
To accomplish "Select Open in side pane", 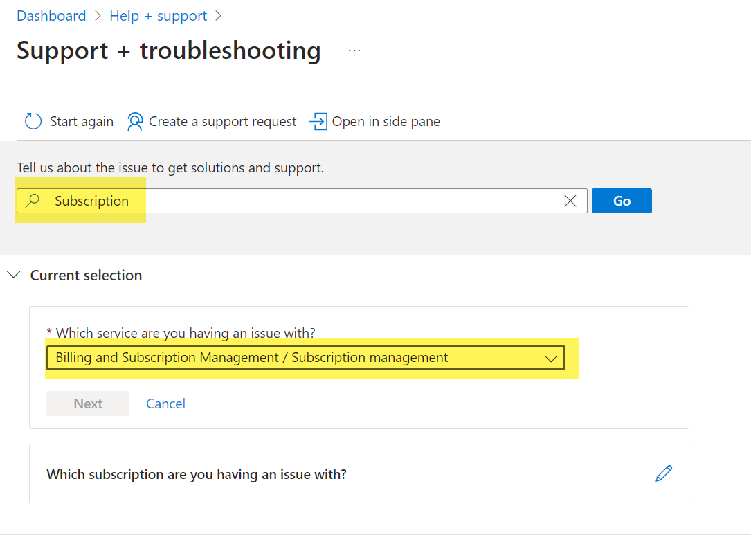I will (374, 121).
